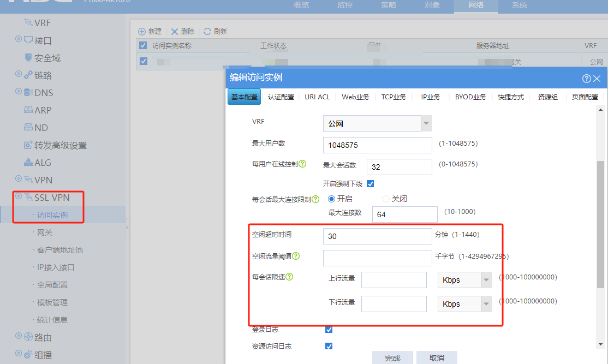Switch to the URI ACL tab
Screen dimensions: 608x364
coord(317,97)
